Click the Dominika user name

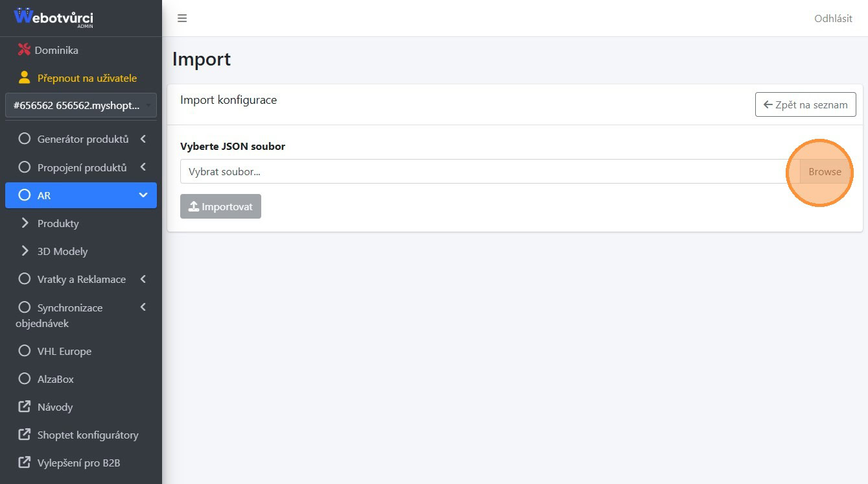56,50
